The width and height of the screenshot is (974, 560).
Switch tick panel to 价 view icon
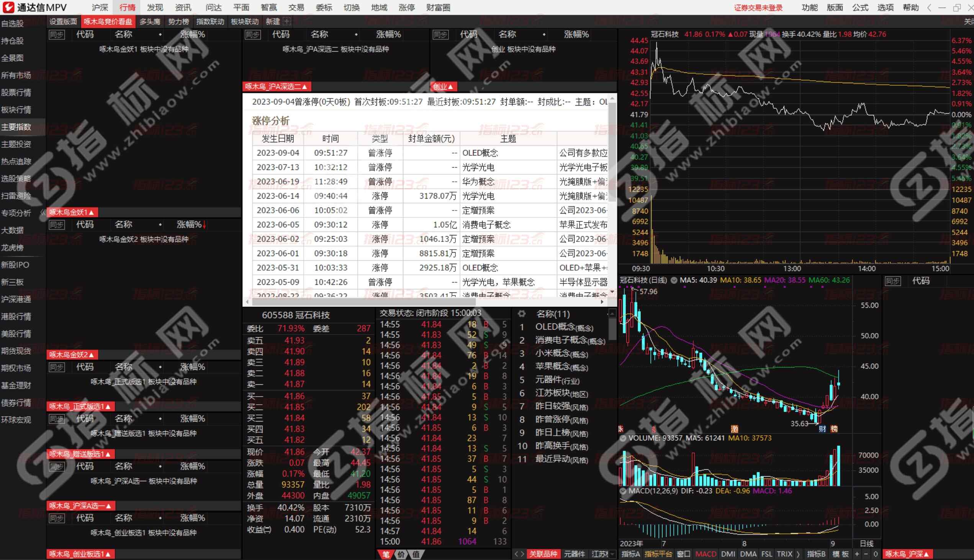401,554
